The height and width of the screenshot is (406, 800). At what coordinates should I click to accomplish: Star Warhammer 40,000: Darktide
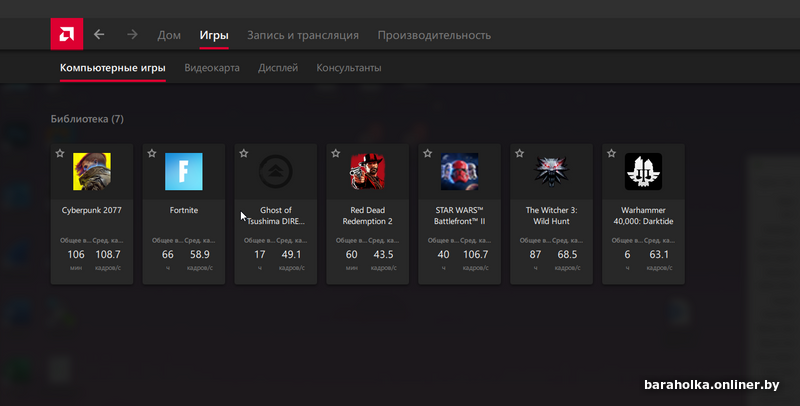611,153
